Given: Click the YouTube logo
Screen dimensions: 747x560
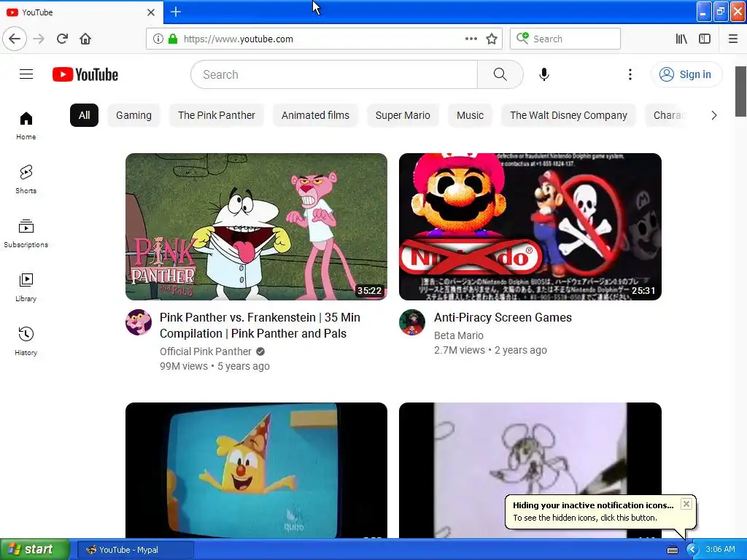Looking at the screenshot, I should click(x=85, y=74).
